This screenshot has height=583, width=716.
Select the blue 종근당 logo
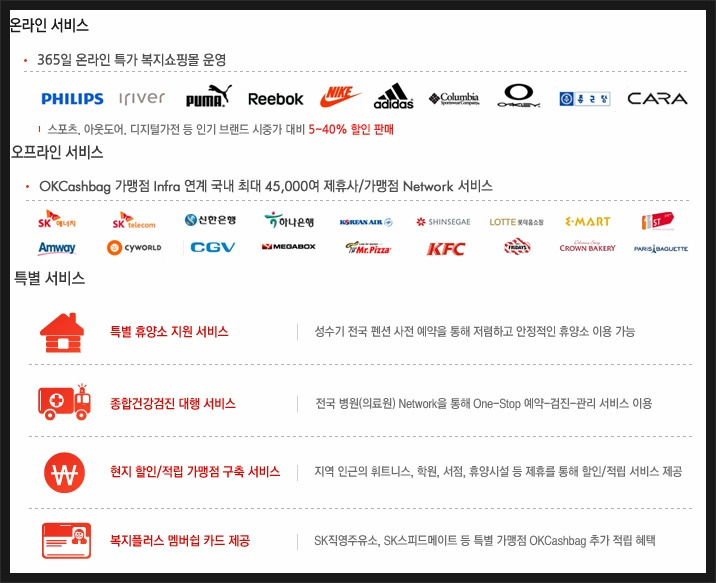[585, 99]
